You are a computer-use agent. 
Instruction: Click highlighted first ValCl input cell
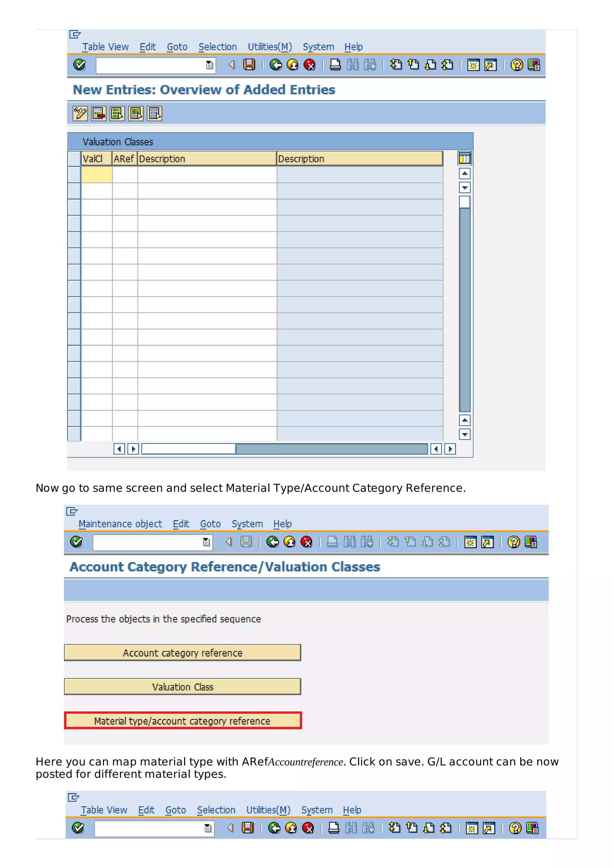tap(97, 175)
